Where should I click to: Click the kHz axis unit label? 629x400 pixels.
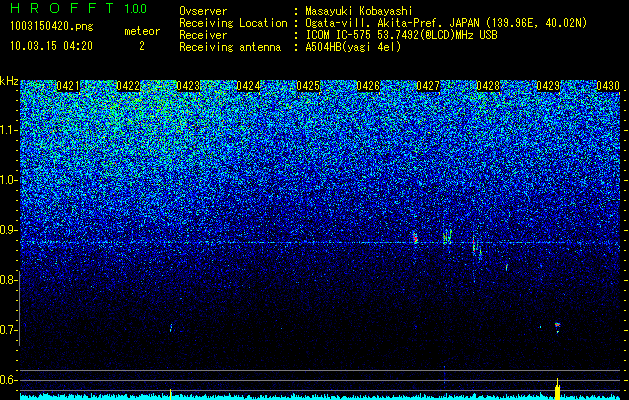click(9, 81)
